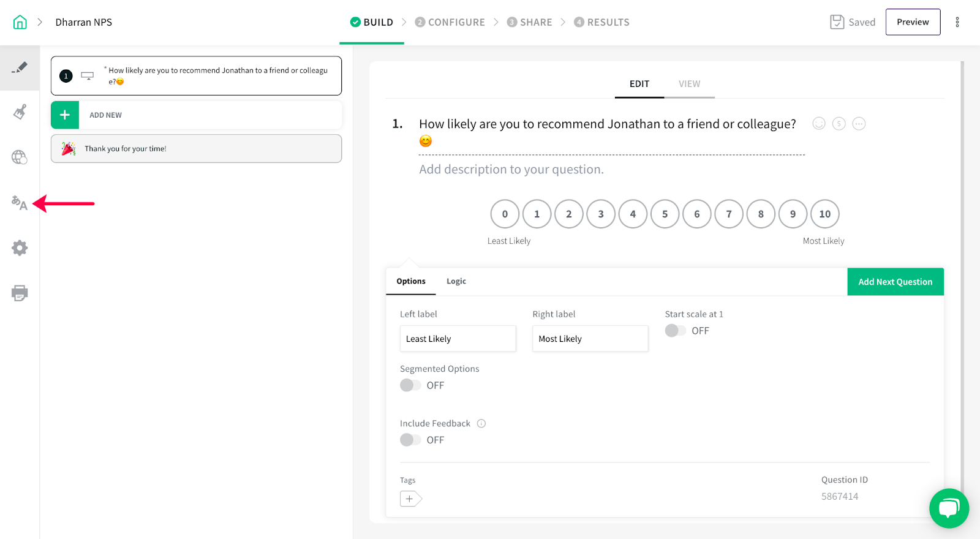The width and height of the screenshot is (980, 539).
Task: Click the Add Next Question button
Action: coord(895,282)
